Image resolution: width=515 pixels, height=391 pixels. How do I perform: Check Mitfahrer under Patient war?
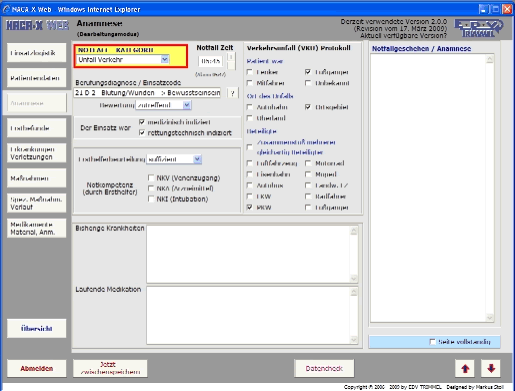(x=249, y=83)
